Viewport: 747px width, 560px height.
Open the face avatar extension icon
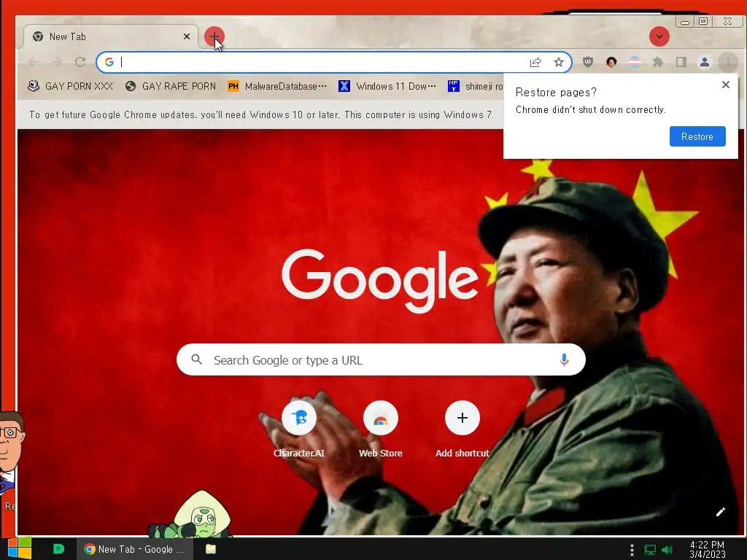(611, 62)
